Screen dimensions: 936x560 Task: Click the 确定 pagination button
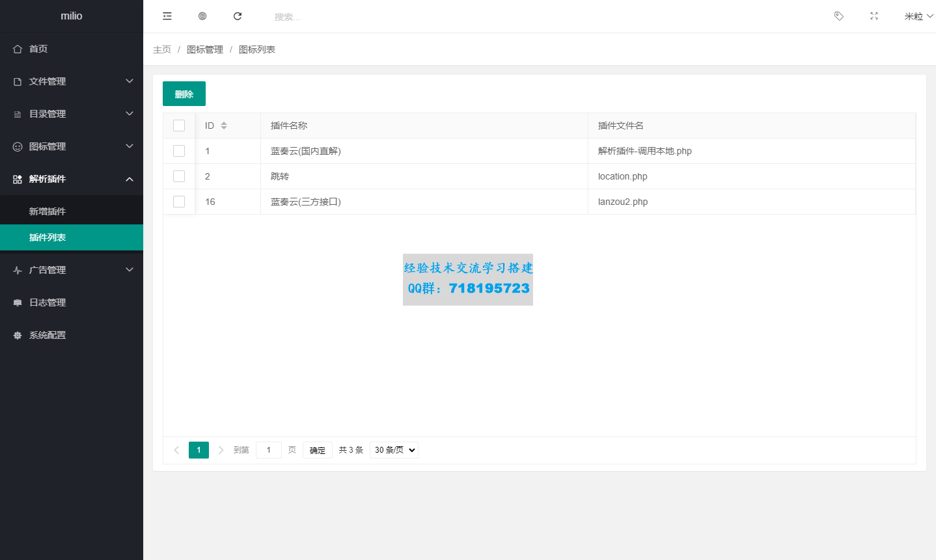point(318,450)
